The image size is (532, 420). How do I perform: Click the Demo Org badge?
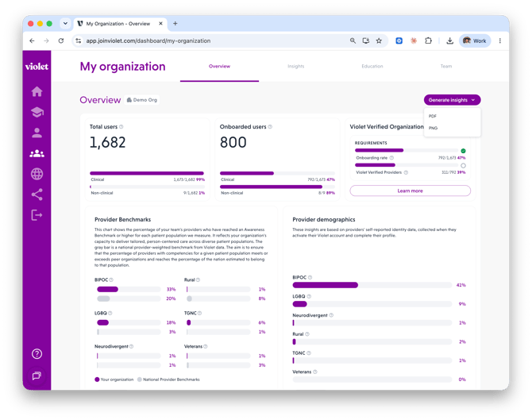142,100
